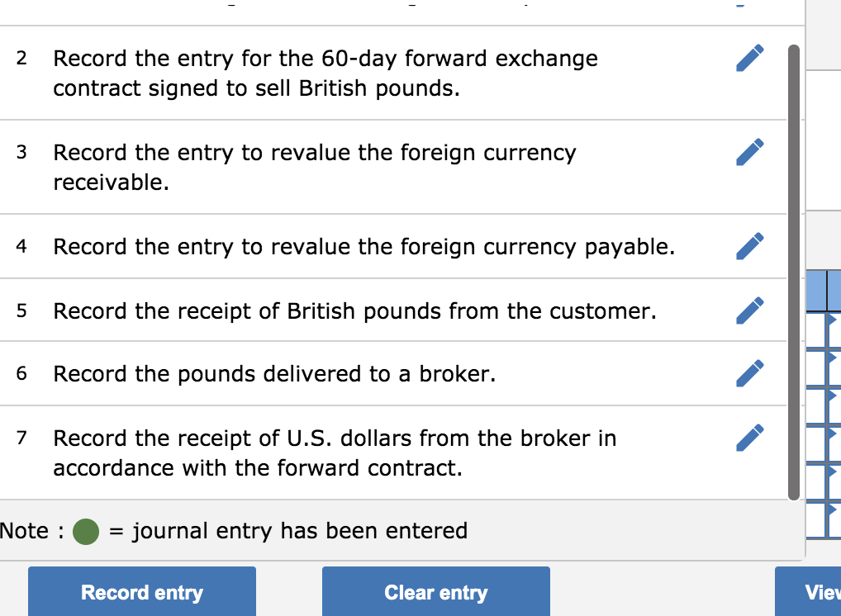The width and height of the screenshot is (841, 616).
Task: Edit entry 2 for the forward exchange contract
Action: tap(748, 58)
